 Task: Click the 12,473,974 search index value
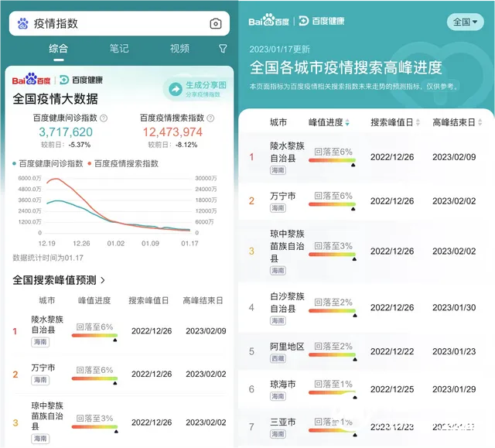172,132
